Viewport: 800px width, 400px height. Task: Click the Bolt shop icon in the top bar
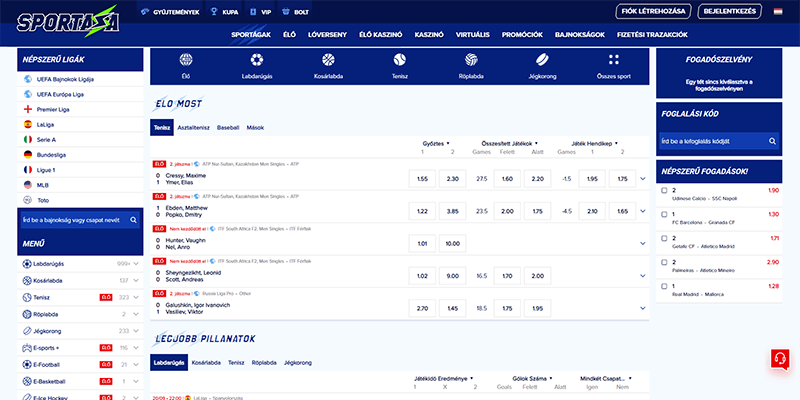point(286,12)
